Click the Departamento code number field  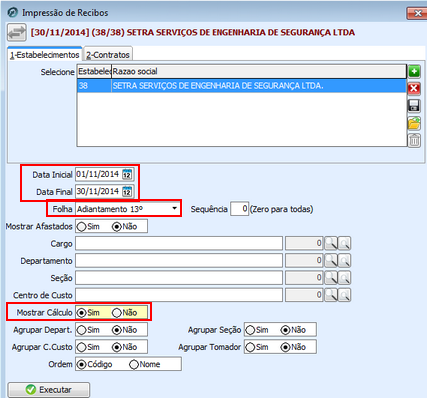(x=304, y=261)
